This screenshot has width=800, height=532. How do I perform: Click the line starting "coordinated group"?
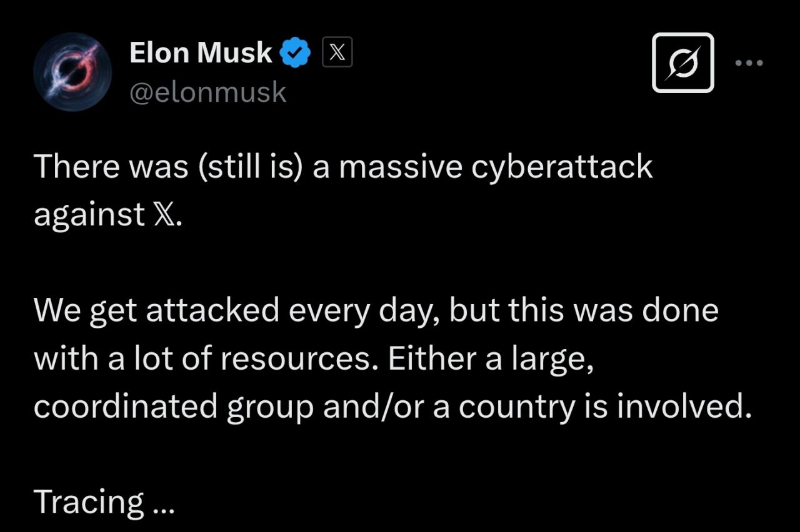pyautogui.click(x=392, y=408)
